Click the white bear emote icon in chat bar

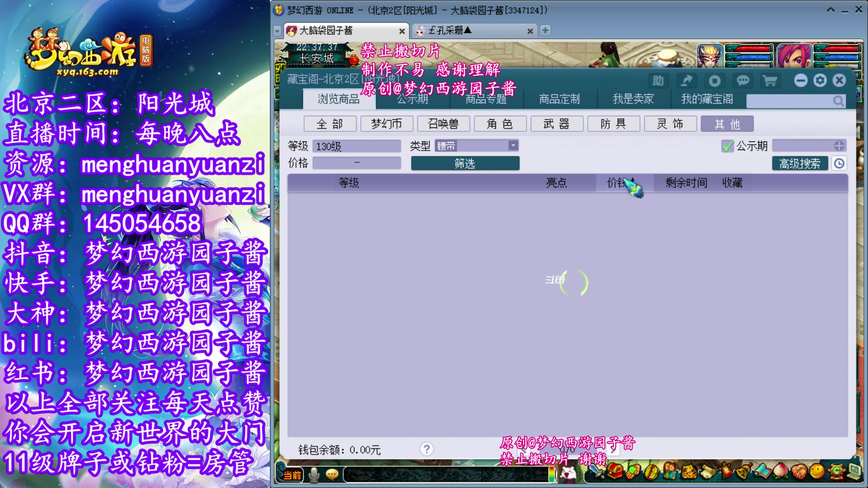click(x=568, y=473)
